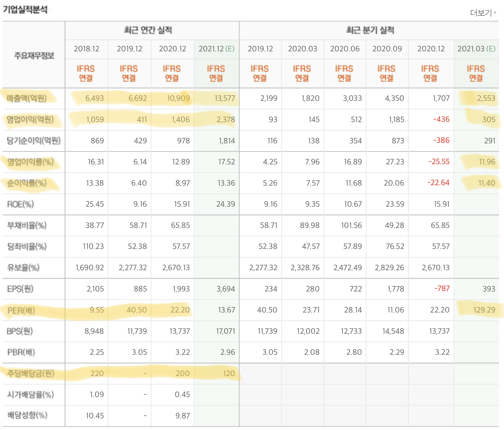Click the 영업이익(억원) row label

click(x=30, y=119)
